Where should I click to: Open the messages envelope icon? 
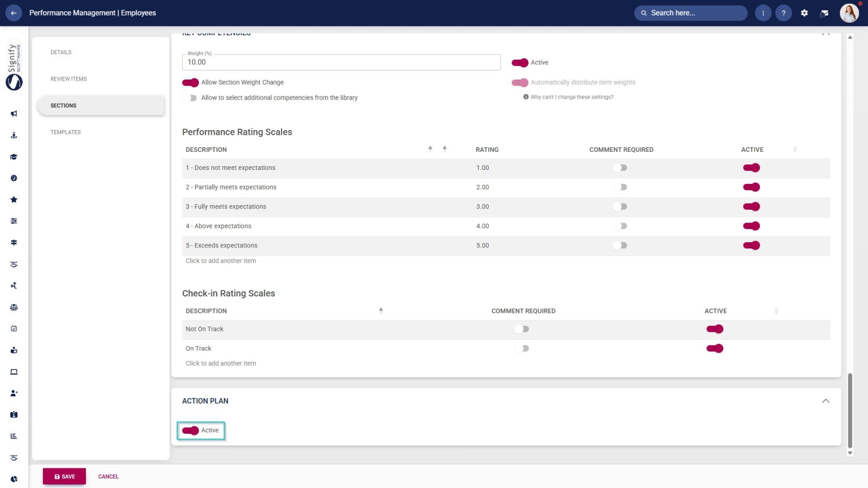[x=824, y=13]
